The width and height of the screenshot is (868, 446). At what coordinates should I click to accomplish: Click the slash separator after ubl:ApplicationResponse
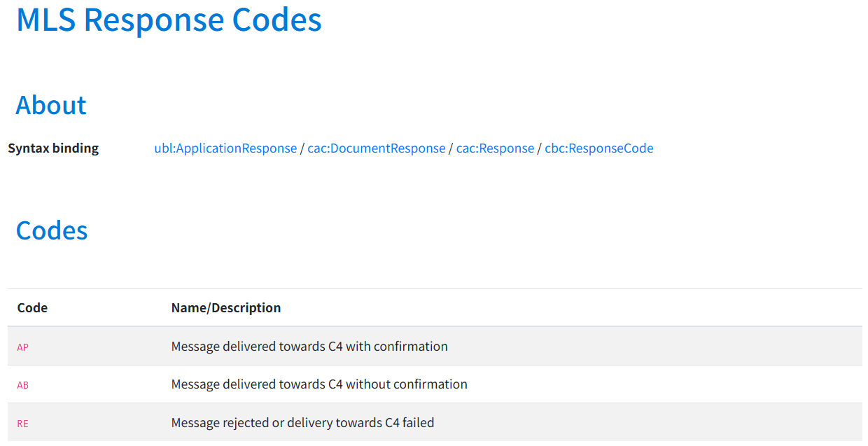point(302,148)
